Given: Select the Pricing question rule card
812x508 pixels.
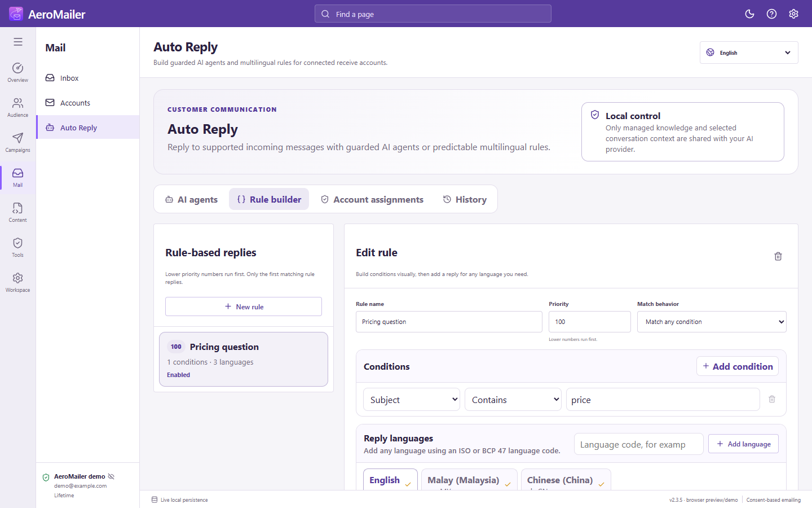Looking at the screenshot, I should coord(244,360).
